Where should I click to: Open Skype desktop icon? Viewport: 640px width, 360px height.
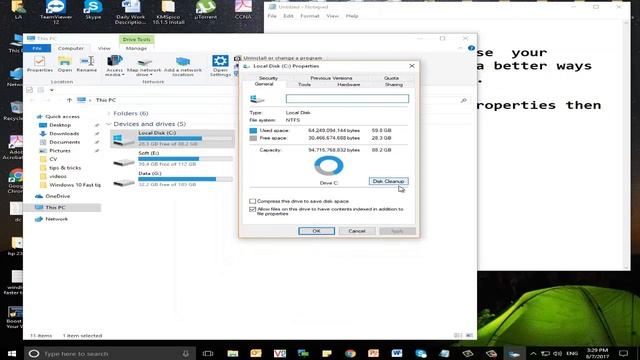tap(93, 10)
